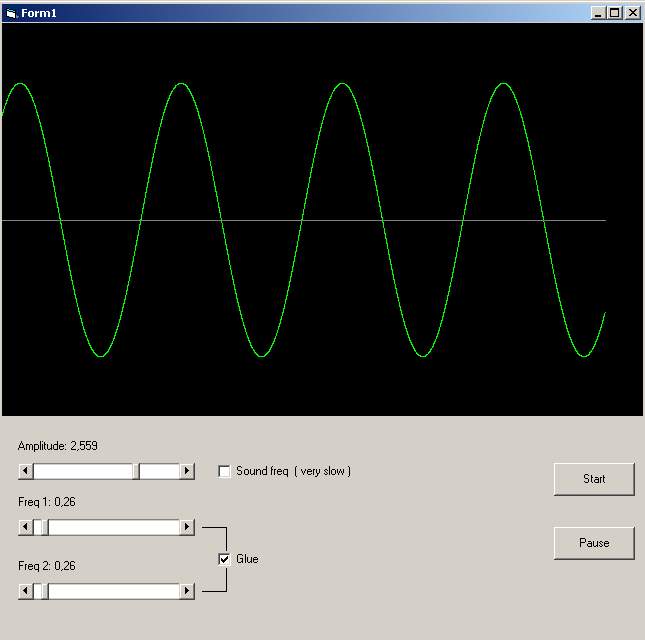Minimize the Form1 window
The height and width of the screenshot is (640, 645).
[598, 12]
